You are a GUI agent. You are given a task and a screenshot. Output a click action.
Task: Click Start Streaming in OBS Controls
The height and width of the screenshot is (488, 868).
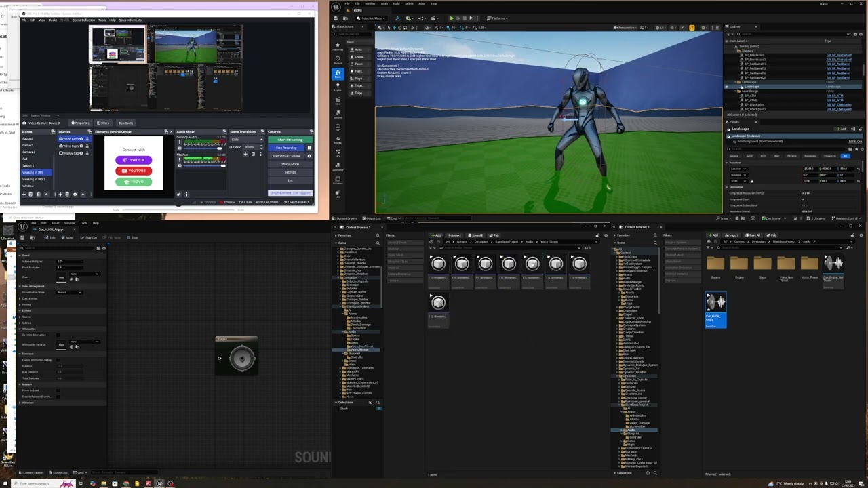tap(290, 140)
